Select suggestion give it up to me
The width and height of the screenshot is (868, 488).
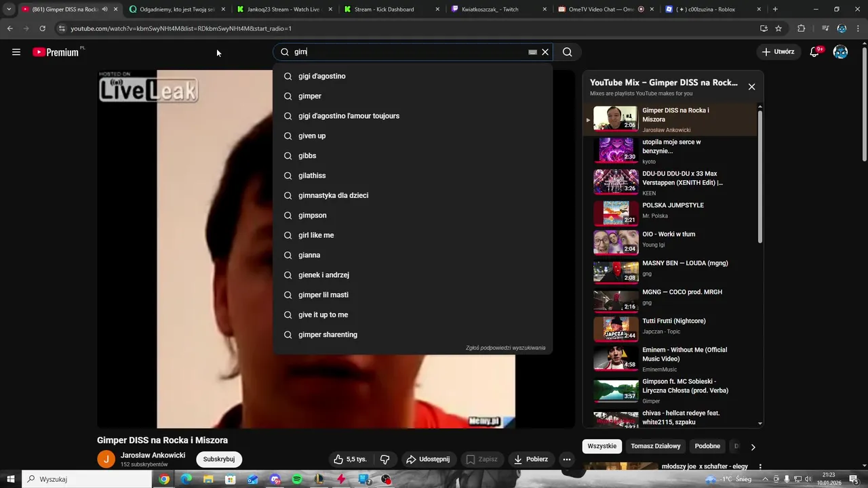click(412, 314)
